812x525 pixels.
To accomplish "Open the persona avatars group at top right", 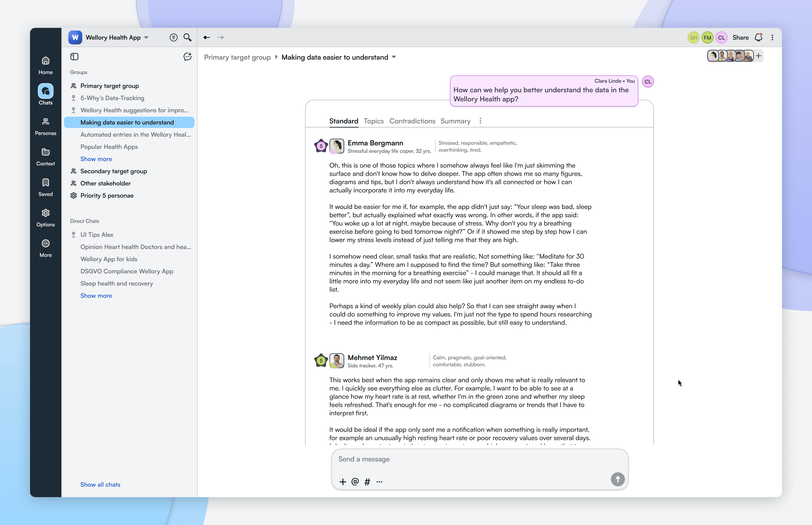I will click(731, 56).
